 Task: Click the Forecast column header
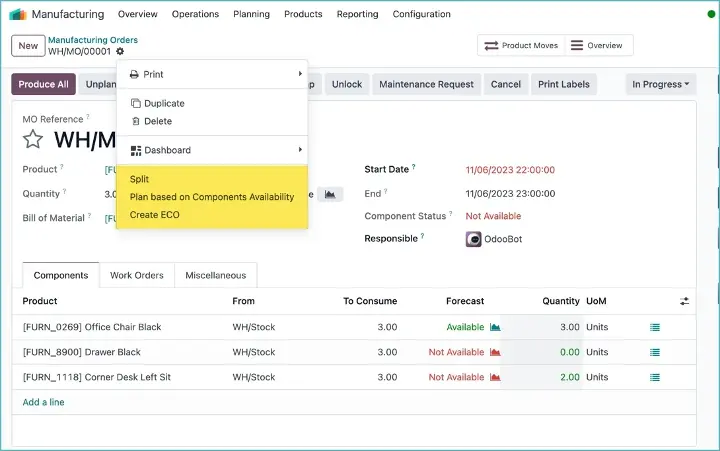point(465,301)
